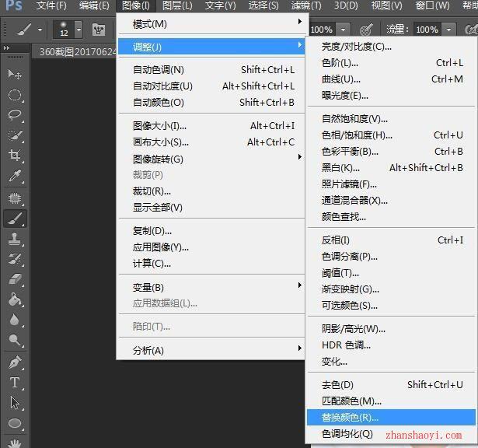Expand the toolbox double-arrow
The width and height of the screenshot is (478, 448).
pos(7,48)
